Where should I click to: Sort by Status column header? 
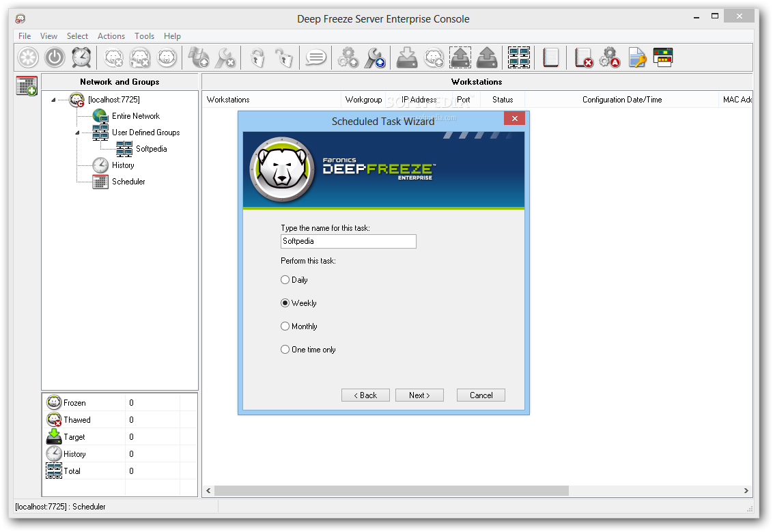pyautogui.click(x=503, y=100)
